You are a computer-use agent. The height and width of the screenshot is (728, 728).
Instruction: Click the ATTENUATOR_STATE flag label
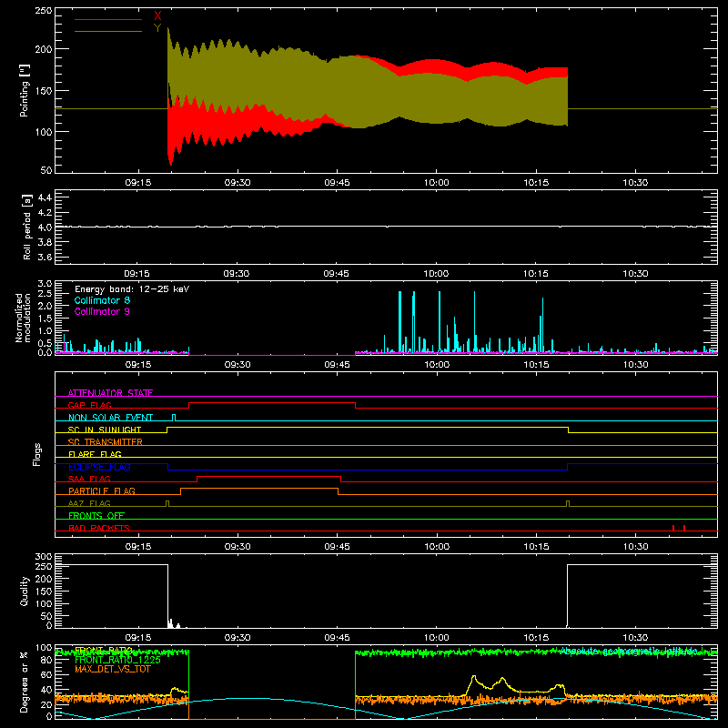(110, 393)
